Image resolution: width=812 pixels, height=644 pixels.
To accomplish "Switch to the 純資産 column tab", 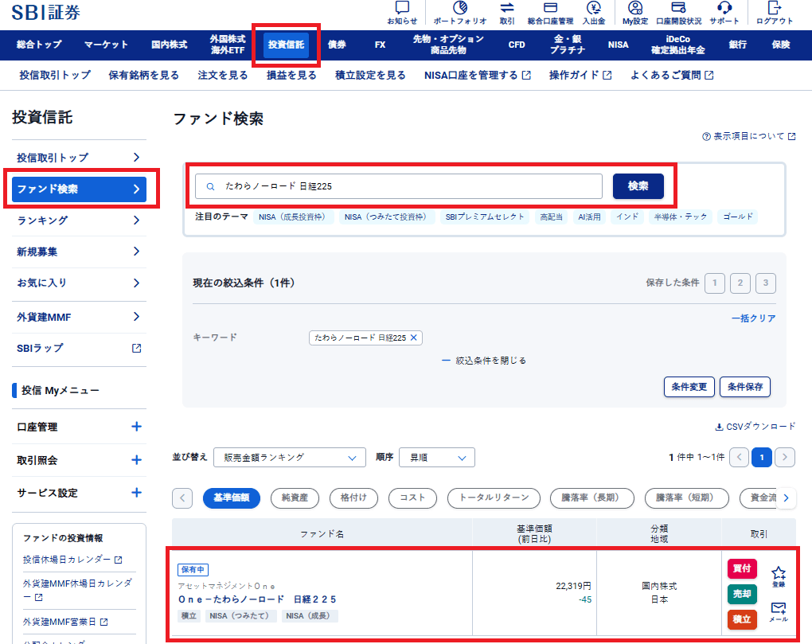I will (295, 498).
